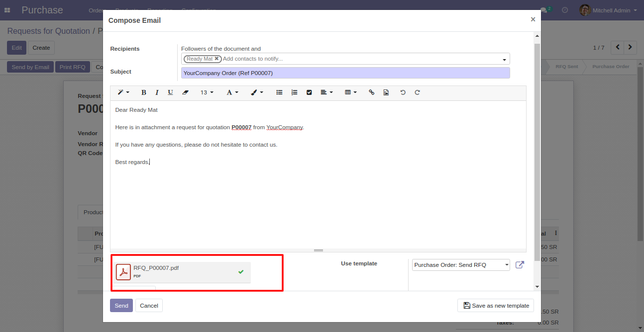This screenshot has height=332, width=644.
Task: Toggle italic text formatting
Action: (x=157, y=92)
